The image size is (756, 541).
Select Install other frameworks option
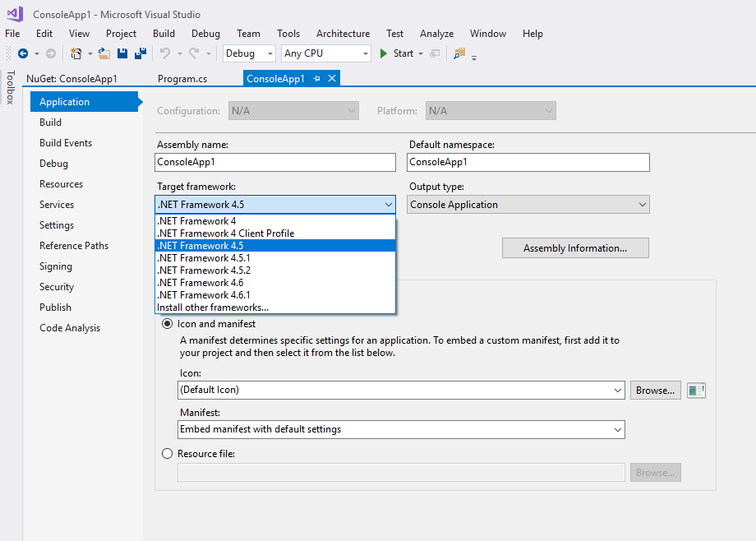[x=275, y=307]
